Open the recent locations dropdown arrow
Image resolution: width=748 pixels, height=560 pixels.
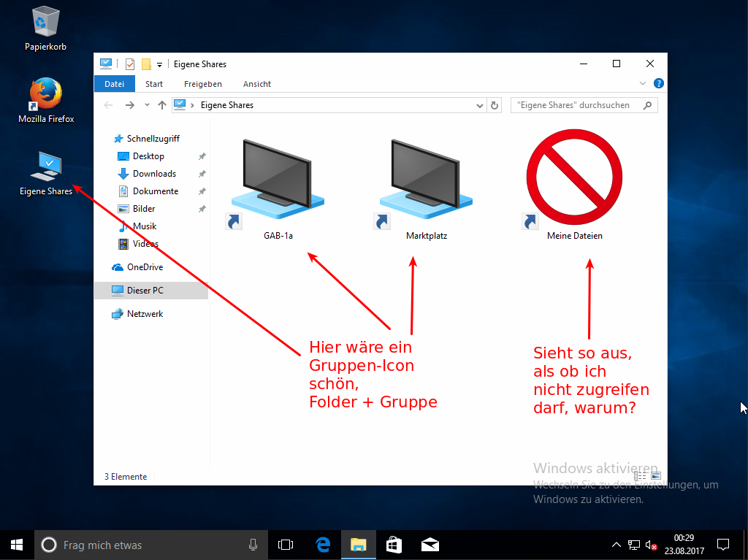point(147,105)
